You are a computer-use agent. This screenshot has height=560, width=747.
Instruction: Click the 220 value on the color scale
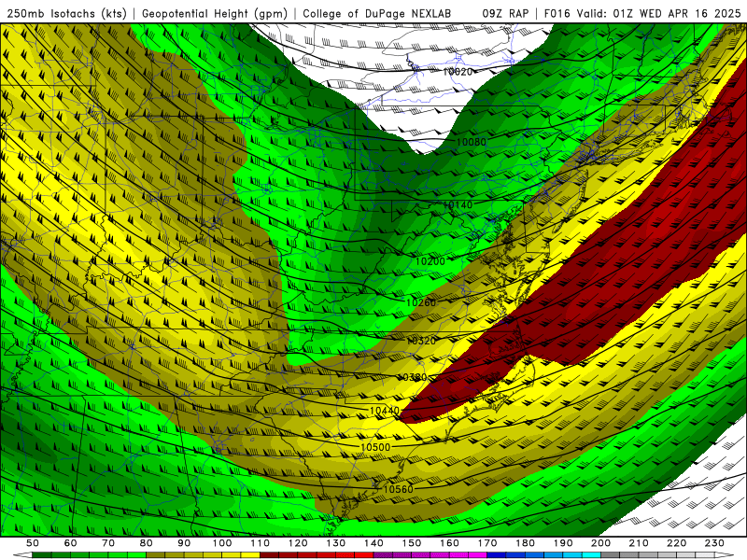click(x=676, y=543)
